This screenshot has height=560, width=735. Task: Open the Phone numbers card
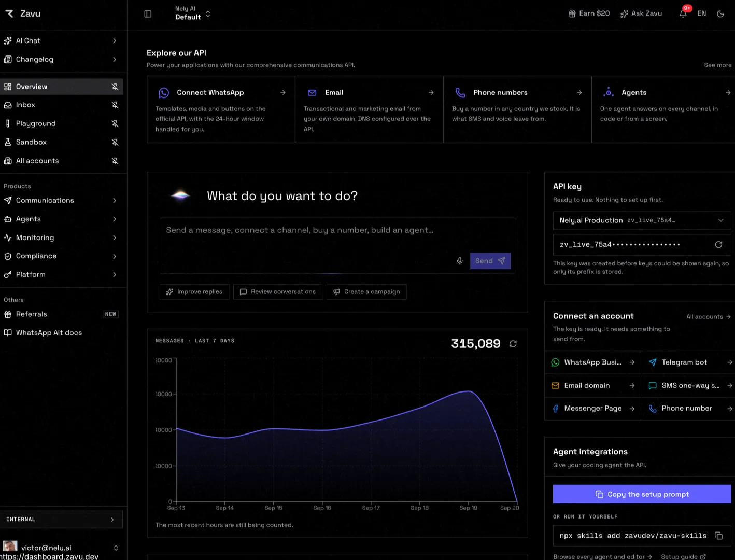(517, 109)
